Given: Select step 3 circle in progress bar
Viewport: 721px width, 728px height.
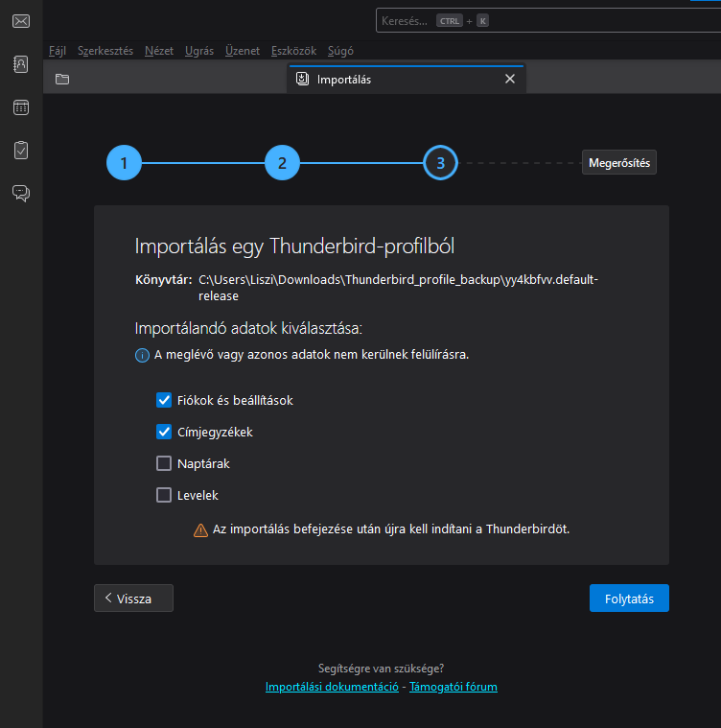Looking at the screenshot, I should tap(440, 163).
